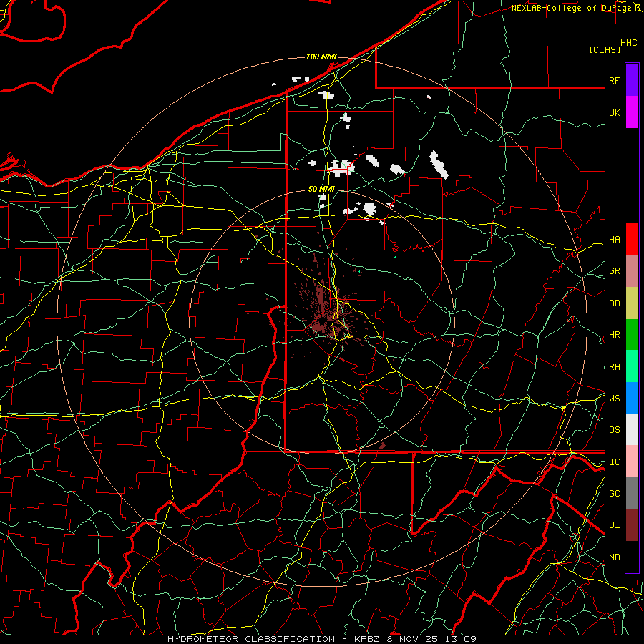Screen dimensions: 644x644
Task: Click the WS legend label
Action: click(614, 399)
